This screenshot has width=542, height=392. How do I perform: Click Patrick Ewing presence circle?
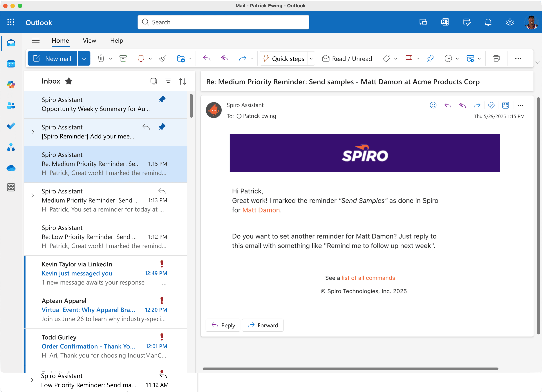coord(239,116)
